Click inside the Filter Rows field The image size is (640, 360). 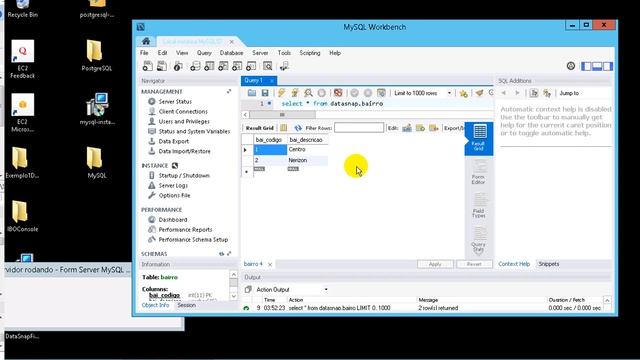click(x=359, y=128)
